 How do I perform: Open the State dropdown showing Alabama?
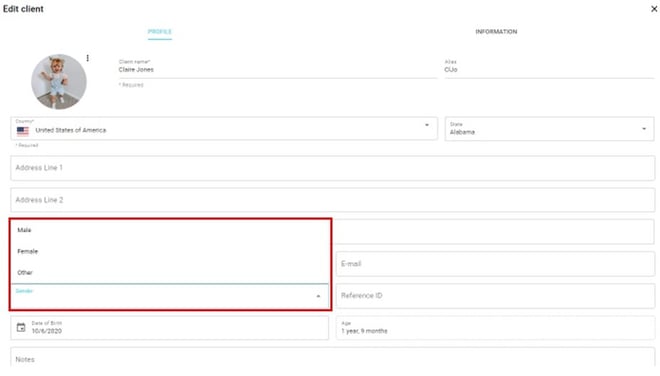click(x=549, y=129)
